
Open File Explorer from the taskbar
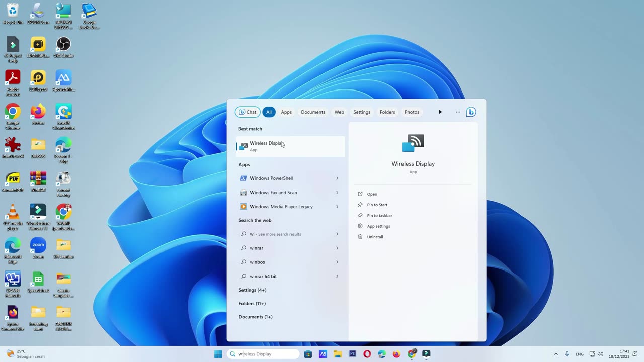(338, 354)
